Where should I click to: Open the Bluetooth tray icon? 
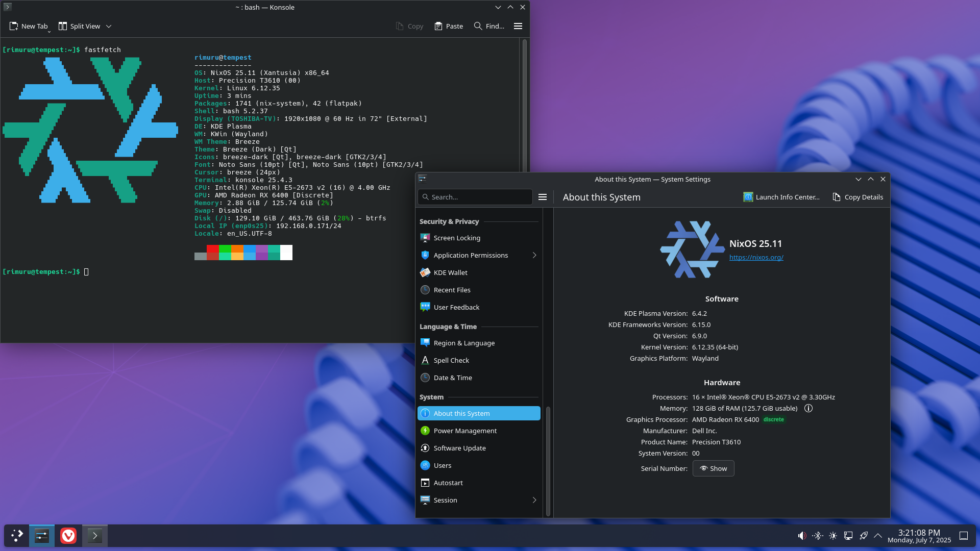(817, 536)
